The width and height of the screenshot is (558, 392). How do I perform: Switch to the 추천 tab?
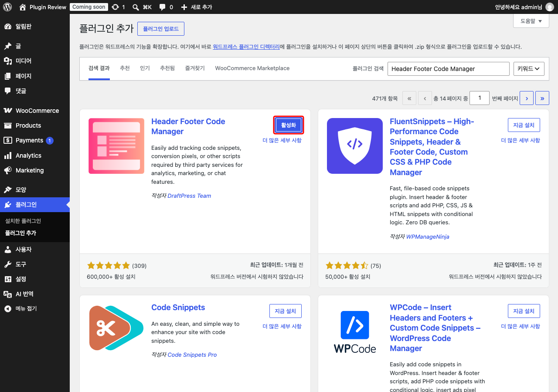(125, 68)
